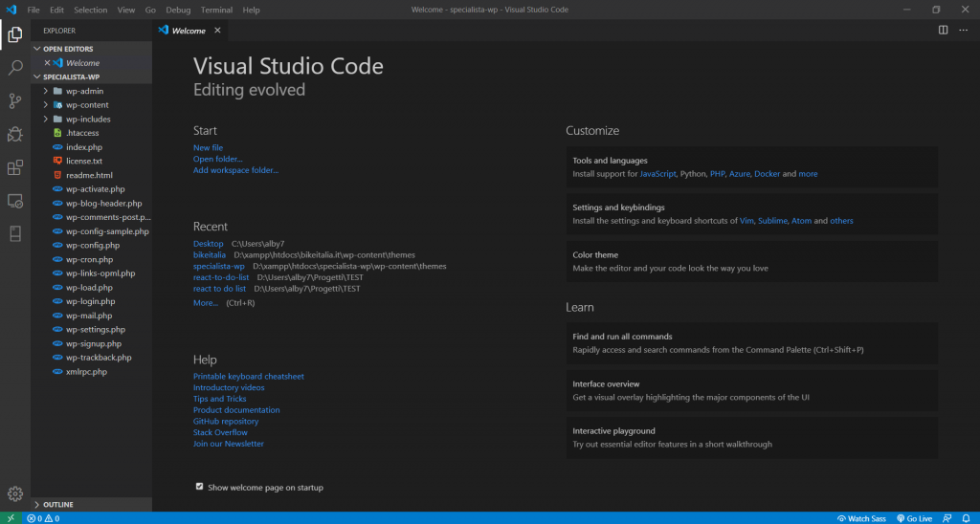Open the Debug view icon
The height and width of the screenshot is (524, 980).
tap(15, 134)
